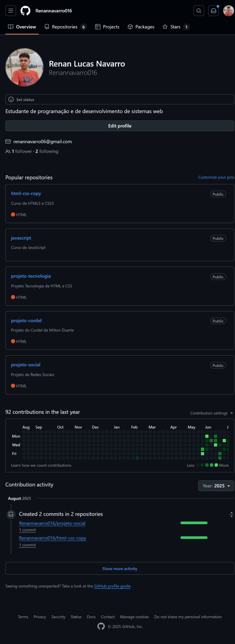Expand the Contribution settings dropdown

pyautogui.click(x=211, y=413)
